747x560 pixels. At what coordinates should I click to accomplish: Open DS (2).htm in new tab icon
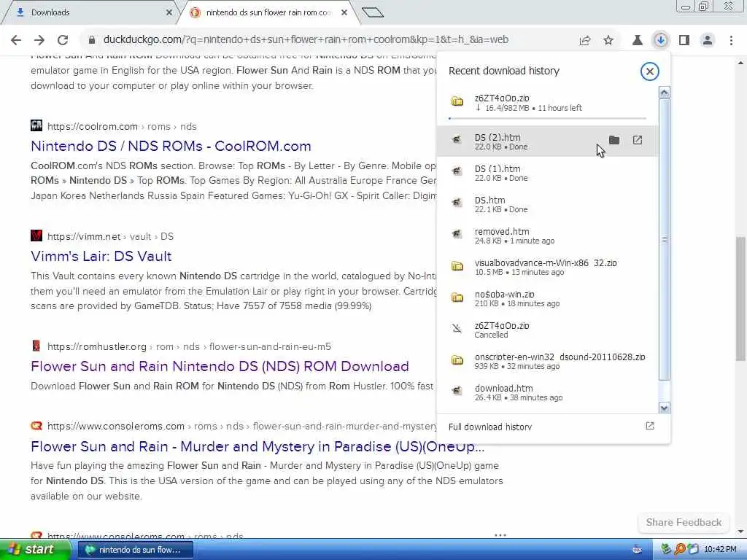tap(638, 140)
